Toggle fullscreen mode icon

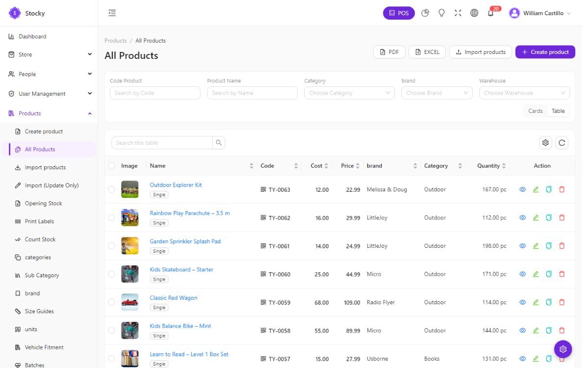(458, 13)
